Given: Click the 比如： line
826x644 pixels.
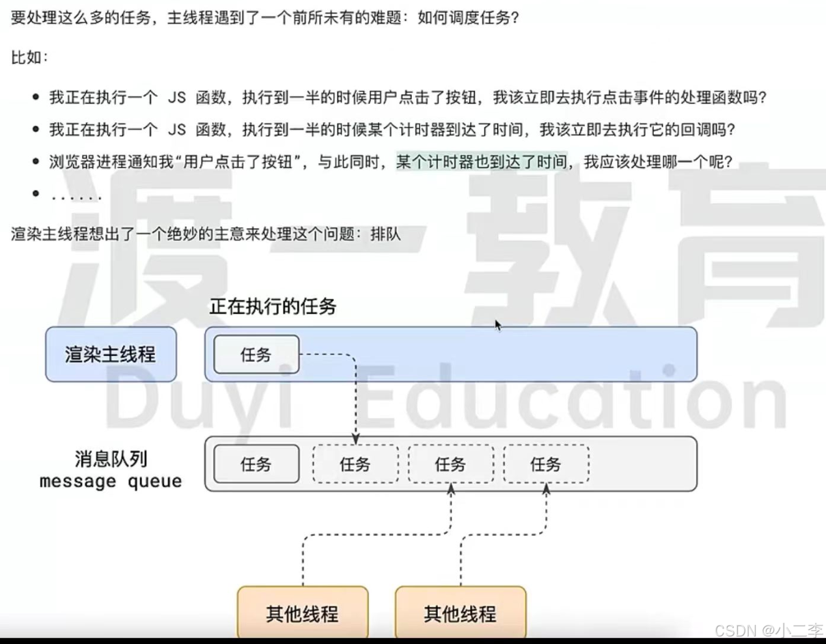Looking at the screenshot, I should pyautogui.click(x=30, y=57).
